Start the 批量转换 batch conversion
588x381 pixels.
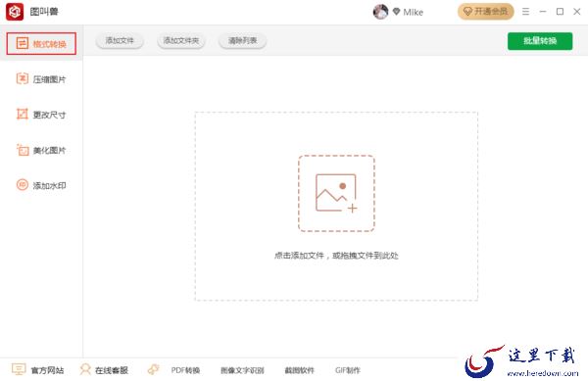[540, 41]
